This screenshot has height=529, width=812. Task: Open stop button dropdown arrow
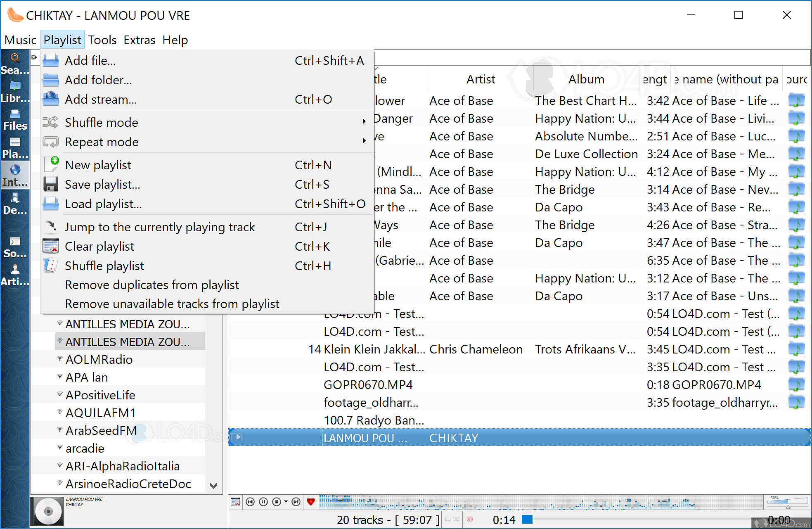click(286, 502)
